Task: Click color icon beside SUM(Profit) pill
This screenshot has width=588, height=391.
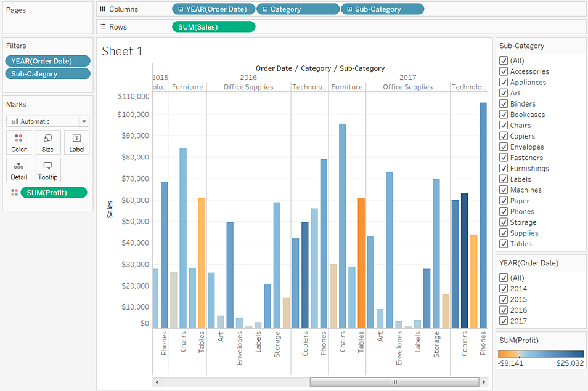Action: click(14, 193)
